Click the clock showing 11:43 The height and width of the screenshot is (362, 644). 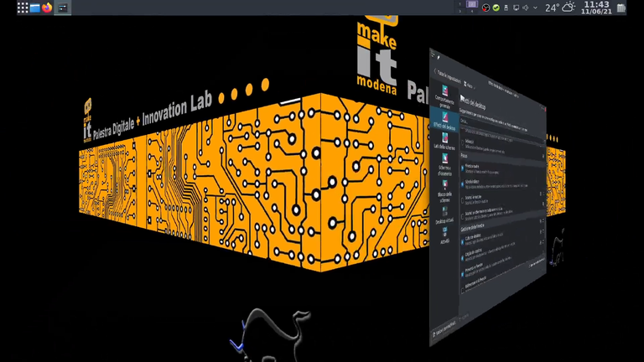click(596, 8)
